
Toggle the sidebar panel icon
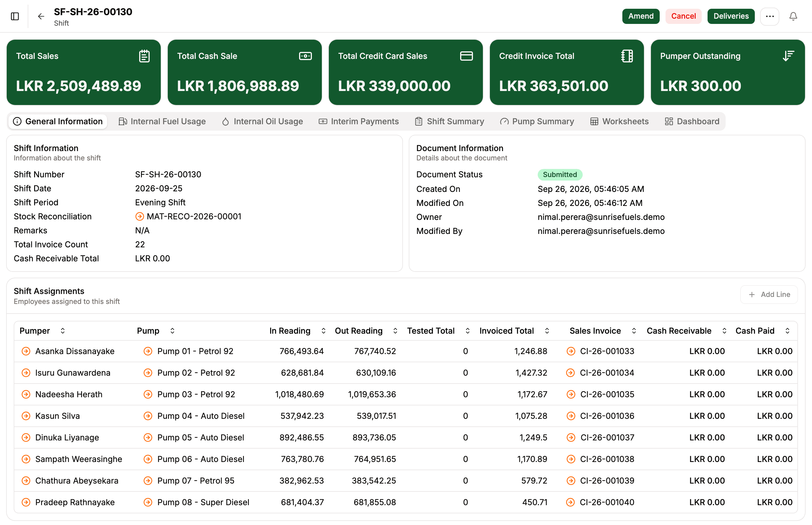click(15, 16)
